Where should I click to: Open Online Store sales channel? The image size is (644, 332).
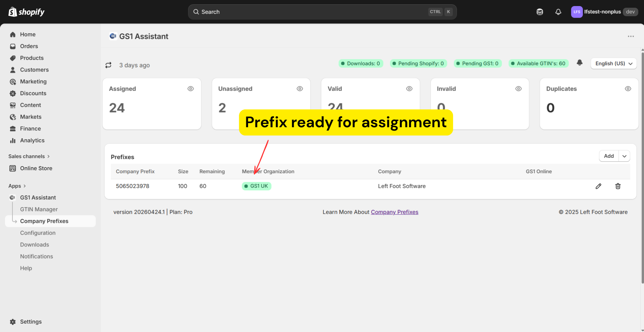tap(36, 168)
